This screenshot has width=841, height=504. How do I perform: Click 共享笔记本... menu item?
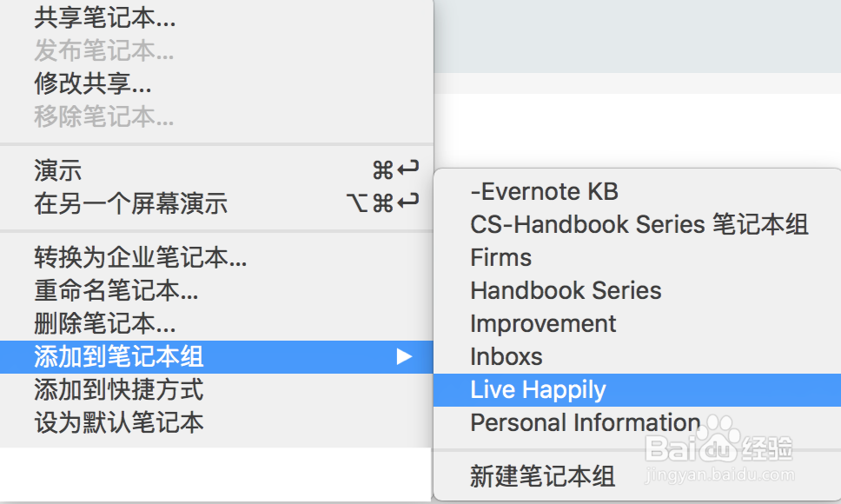tap(104, 17)
